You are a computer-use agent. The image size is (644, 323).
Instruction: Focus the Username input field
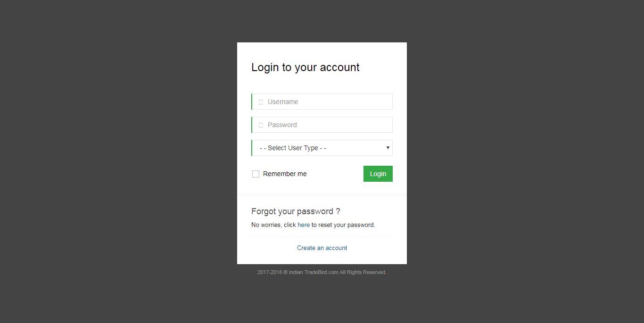pyautogui.click(x=322, y=102)
